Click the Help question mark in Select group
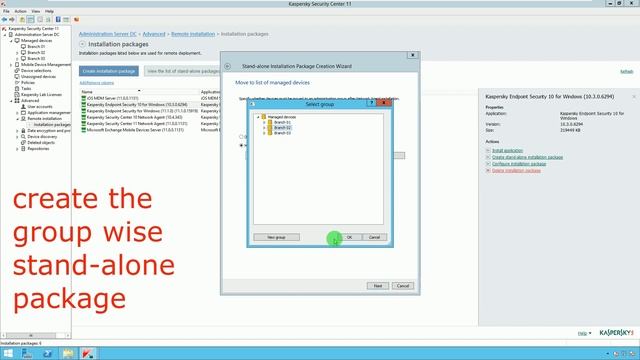640x360 pixels. point(371,104)
